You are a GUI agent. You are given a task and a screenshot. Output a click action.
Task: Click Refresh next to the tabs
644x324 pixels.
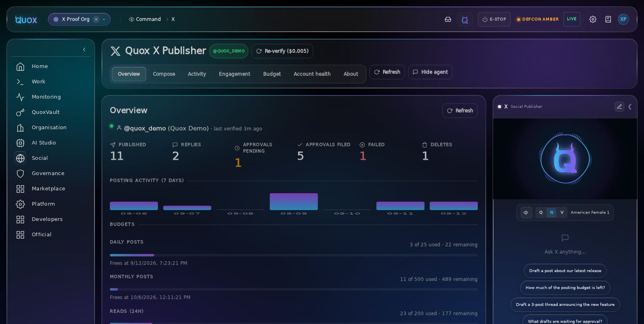(x=387, y=72)
